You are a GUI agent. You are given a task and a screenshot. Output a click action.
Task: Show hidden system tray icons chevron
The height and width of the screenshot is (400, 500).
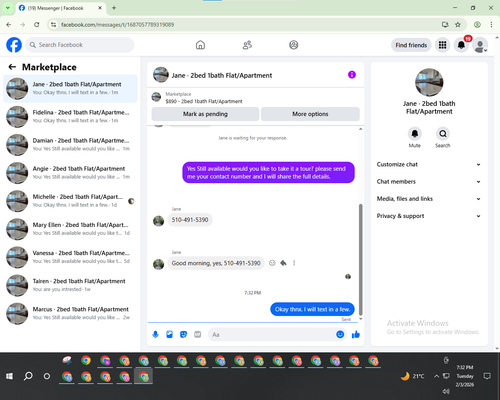[x=436, y=376]
